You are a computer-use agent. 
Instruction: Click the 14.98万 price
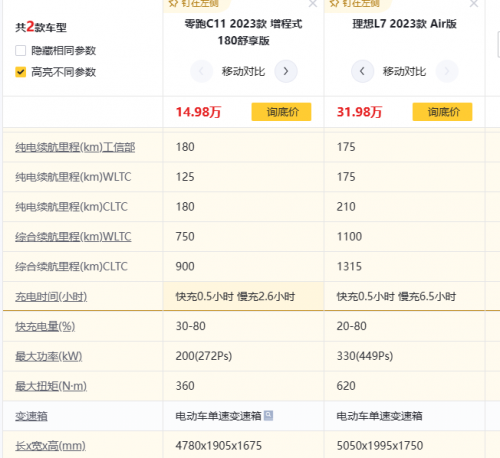[198, 112]
